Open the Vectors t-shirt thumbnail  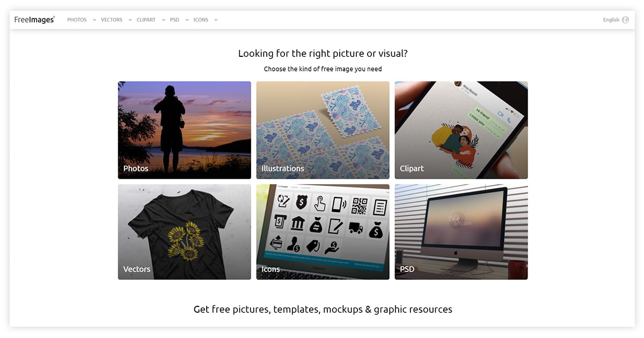tap(185, 232)
